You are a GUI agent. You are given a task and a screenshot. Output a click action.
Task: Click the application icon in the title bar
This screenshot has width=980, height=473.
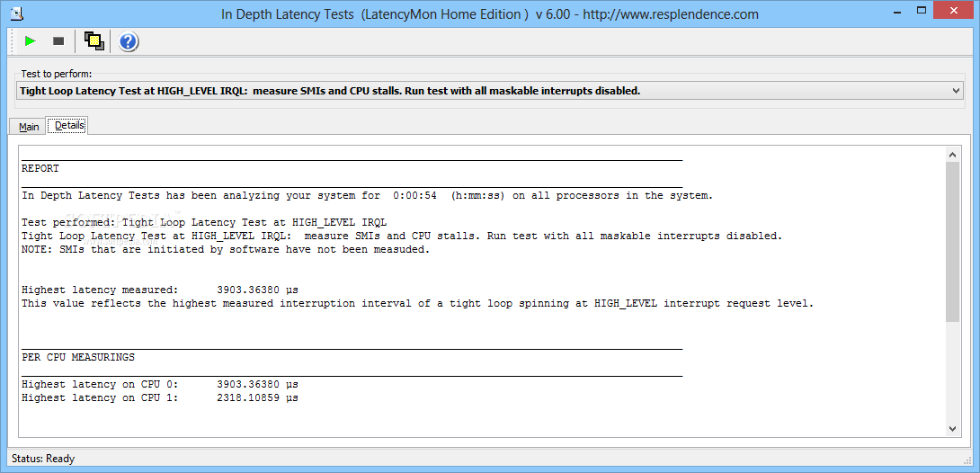point(18,13)
